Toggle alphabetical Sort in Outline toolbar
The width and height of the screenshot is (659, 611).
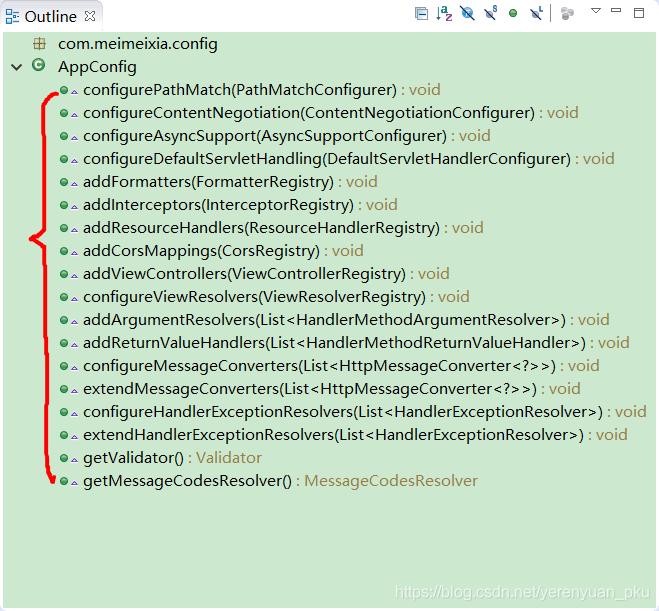coord(444,13)
